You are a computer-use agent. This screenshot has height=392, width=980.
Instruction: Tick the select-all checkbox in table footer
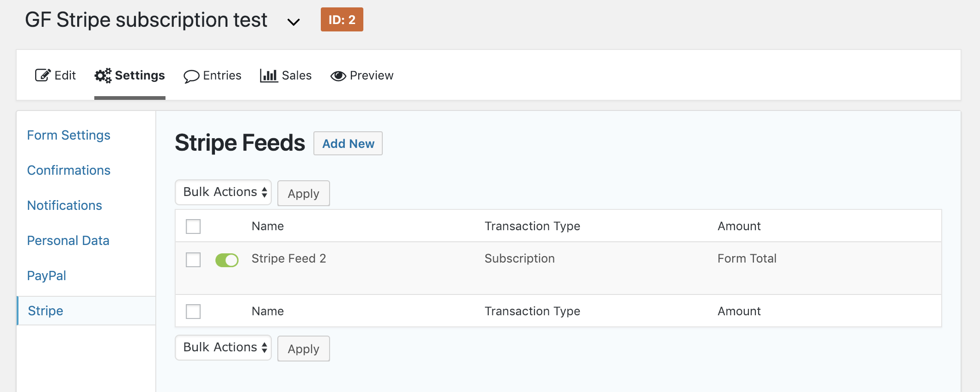[193, 312]
